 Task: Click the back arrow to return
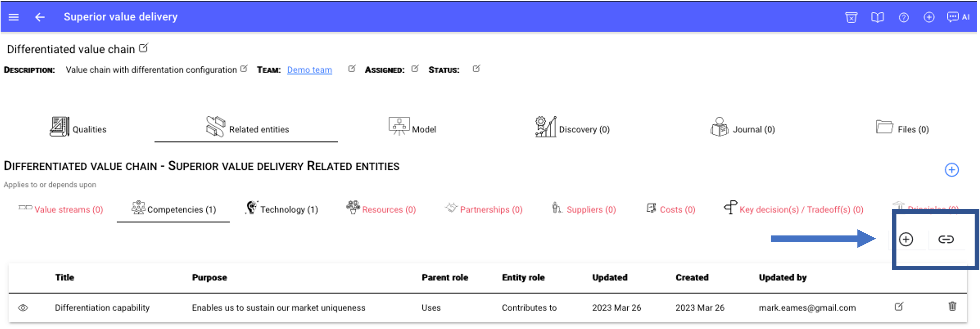(x=40, y=17)
